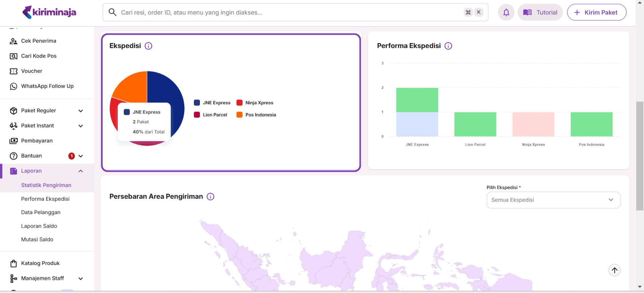The height and width of the screenshot is (293, 644).
Task: Click the Voucher ticket icon
Action: 13,71
